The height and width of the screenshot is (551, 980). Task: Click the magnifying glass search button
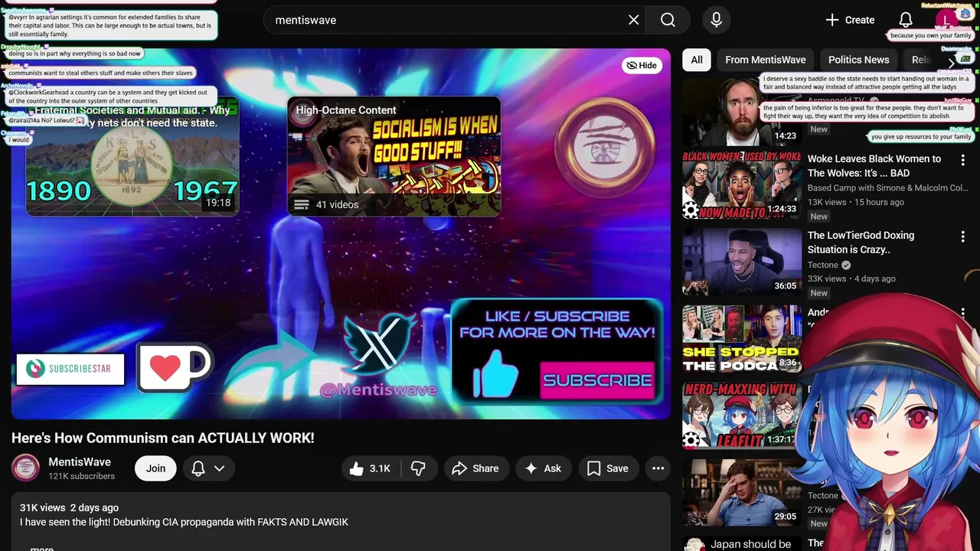pyautogui.click(x=668, y=20)
